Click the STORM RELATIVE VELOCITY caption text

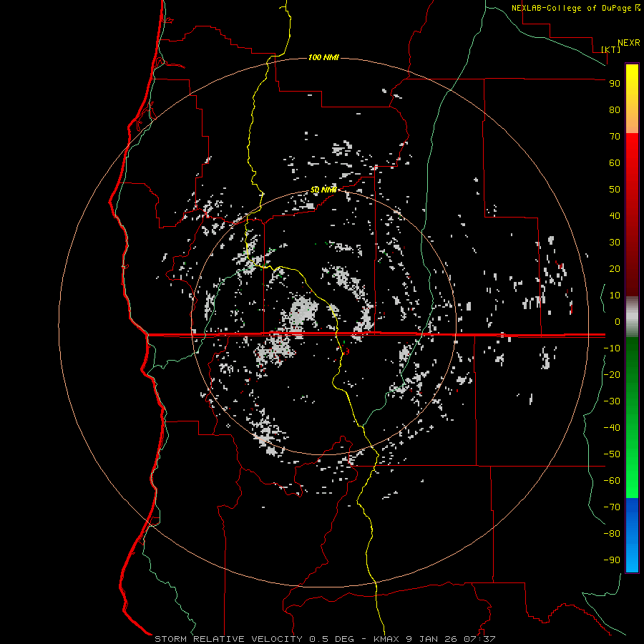coord(228,639)
